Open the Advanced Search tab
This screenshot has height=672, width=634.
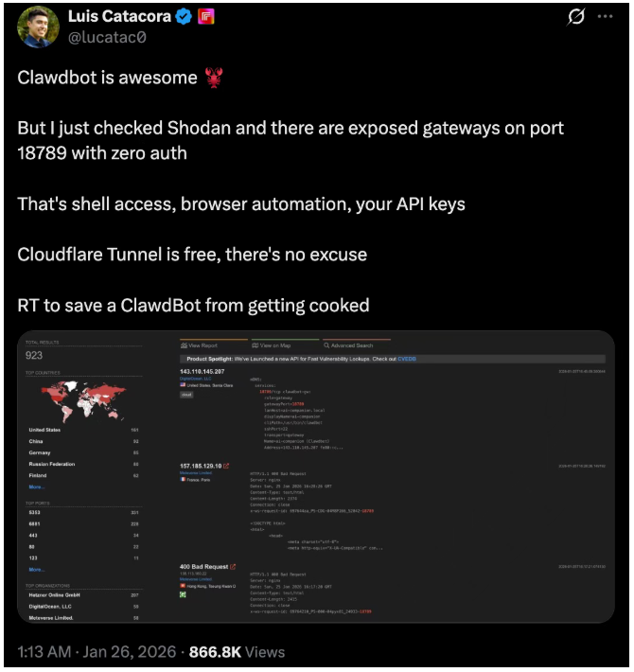tap(348, 345)
